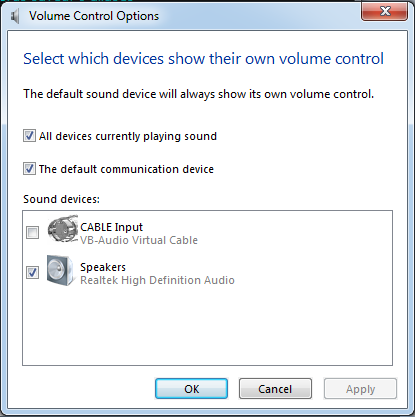Select the Speakers device name
This screenshot has height=417, width=415.
click(103, 267)
